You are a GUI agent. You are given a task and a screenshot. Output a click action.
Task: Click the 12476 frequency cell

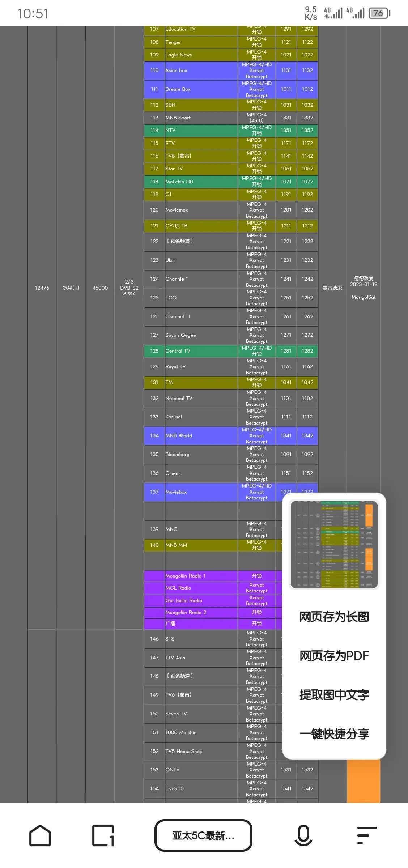42,288
